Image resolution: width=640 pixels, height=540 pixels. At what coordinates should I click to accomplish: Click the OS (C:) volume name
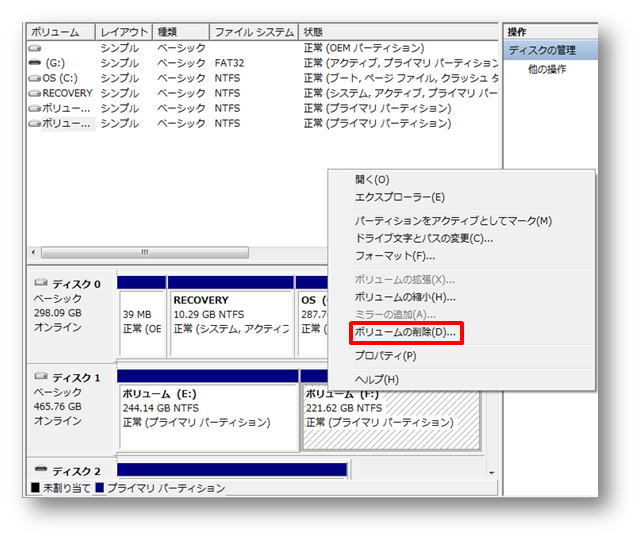(60, 78)
